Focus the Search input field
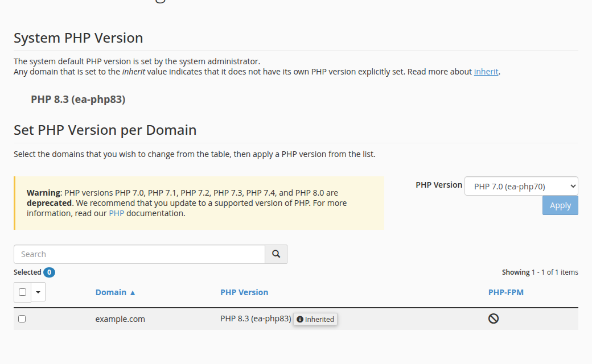 point(139,254)
